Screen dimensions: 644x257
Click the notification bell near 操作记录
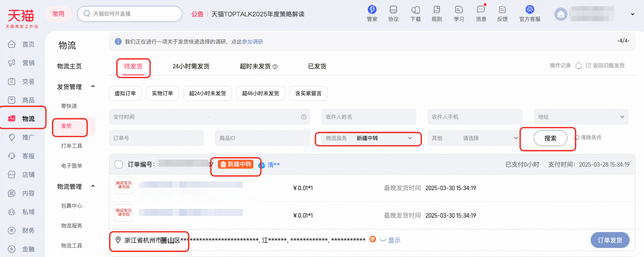click(x=578, y=65)
